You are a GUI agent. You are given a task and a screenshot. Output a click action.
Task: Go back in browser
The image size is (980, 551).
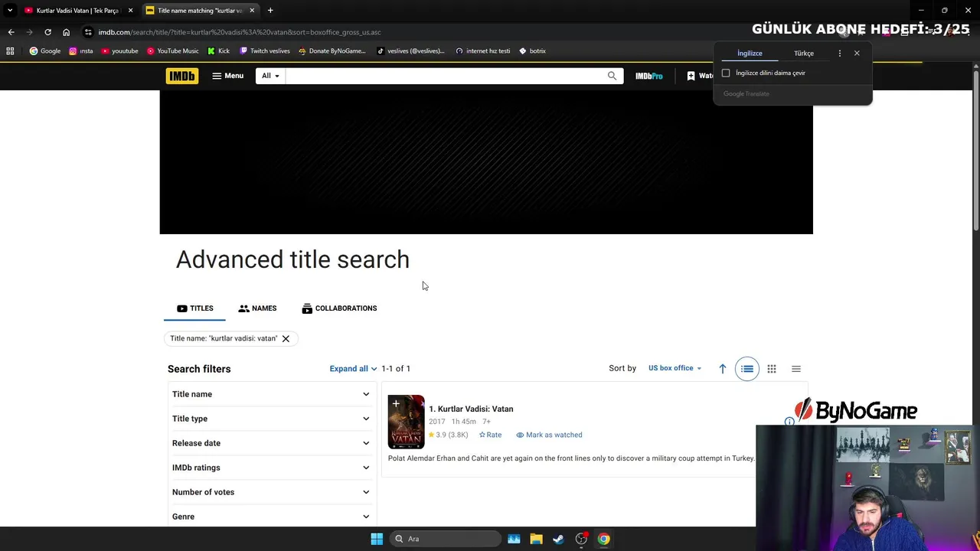click(11, 32)
